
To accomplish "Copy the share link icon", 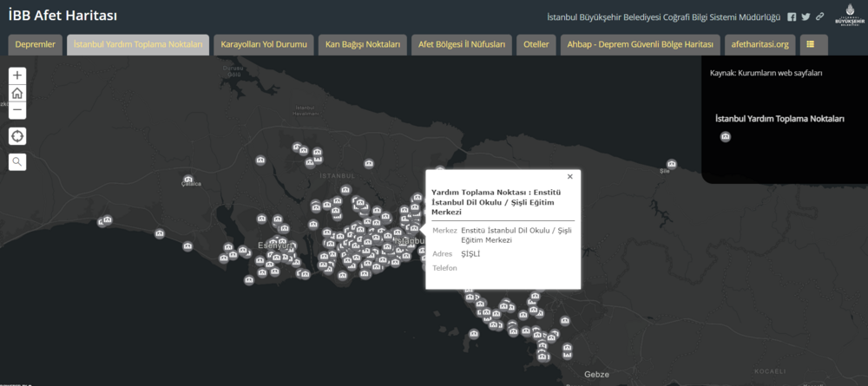I will (819, 16).
